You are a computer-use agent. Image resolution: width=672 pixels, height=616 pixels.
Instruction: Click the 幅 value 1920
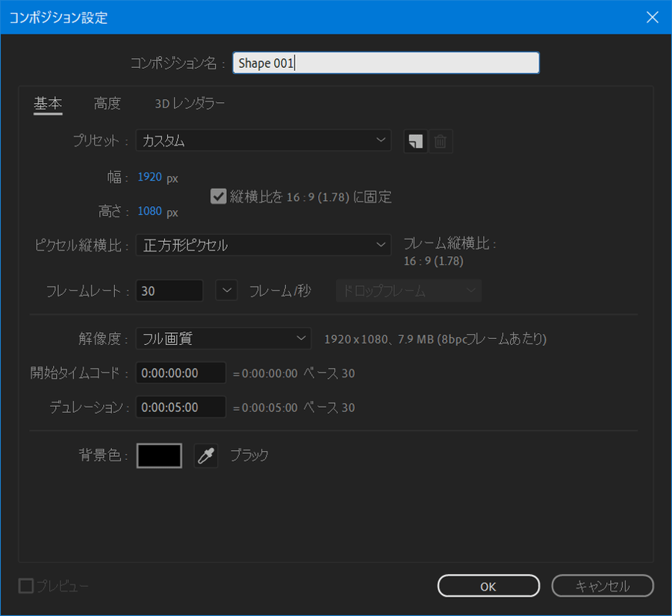tap(149, 177)
